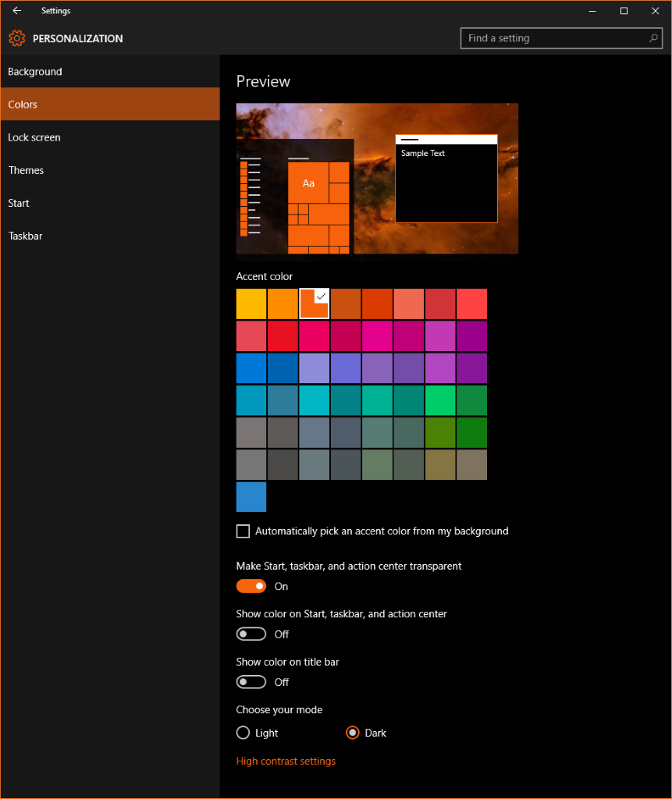Open High contrast settings
This screenshot has height=799, width=672.
(286, 761)
